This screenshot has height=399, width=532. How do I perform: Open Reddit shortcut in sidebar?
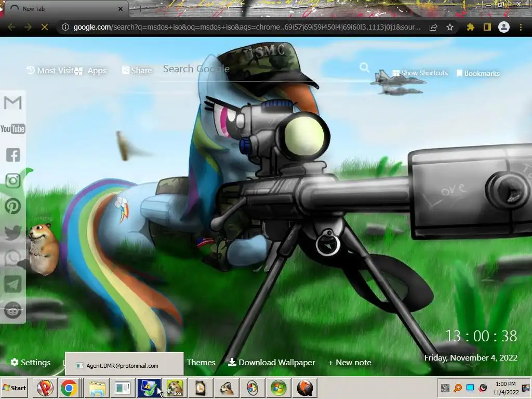[13, 310]
